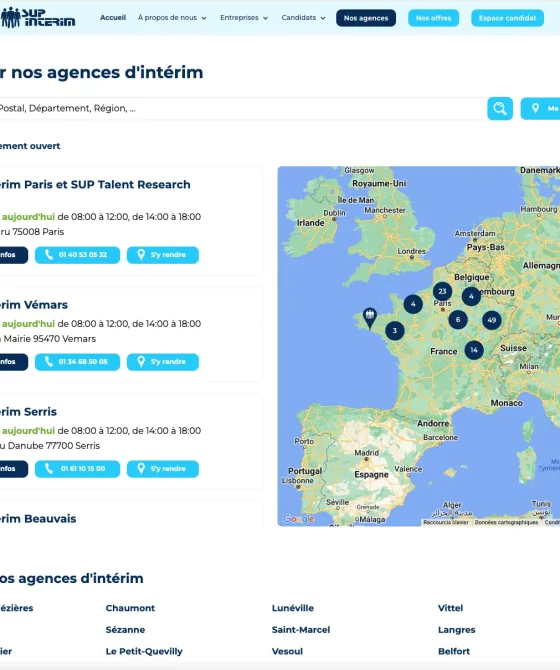Expand the À propos de nous menu
The width and height of the screenshot is (560, 670).
tap(172, 18)
